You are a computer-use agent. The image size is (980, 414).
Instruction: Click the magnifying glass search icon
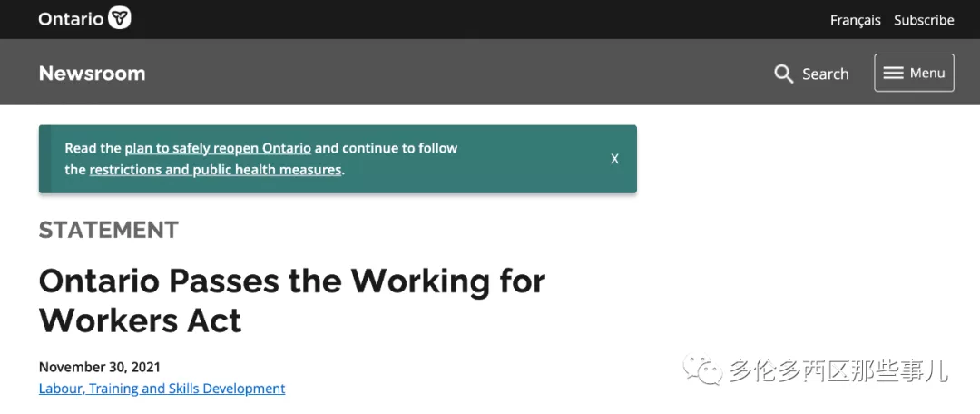coord(783,74)
